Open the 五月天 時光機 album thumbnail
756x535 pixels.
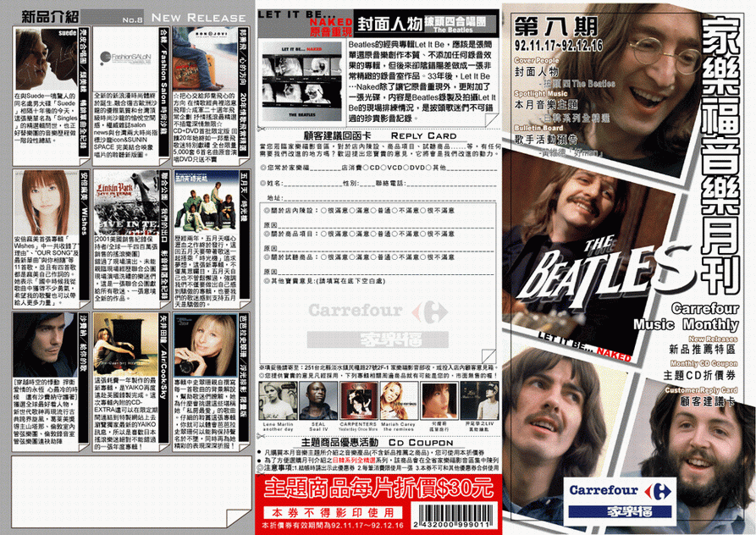[206, 203]
